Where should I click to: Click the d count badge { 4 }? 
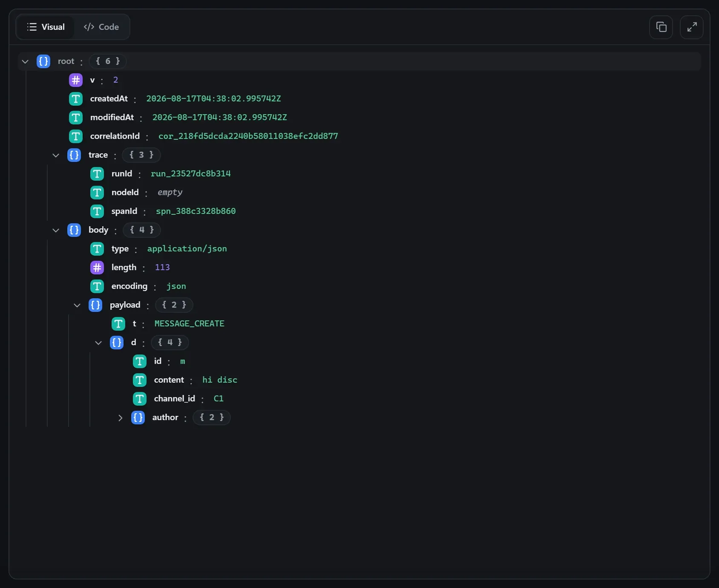(x=170, y=343)
